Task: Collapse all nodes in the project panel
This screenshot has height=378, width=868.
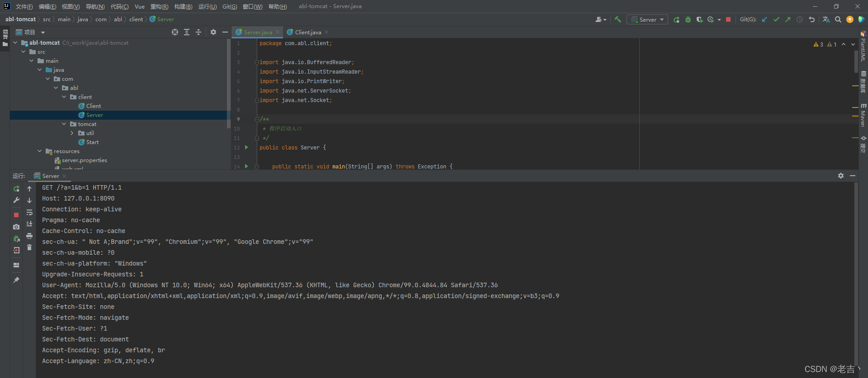Action: pyautogui.click(x=198, y=32)
